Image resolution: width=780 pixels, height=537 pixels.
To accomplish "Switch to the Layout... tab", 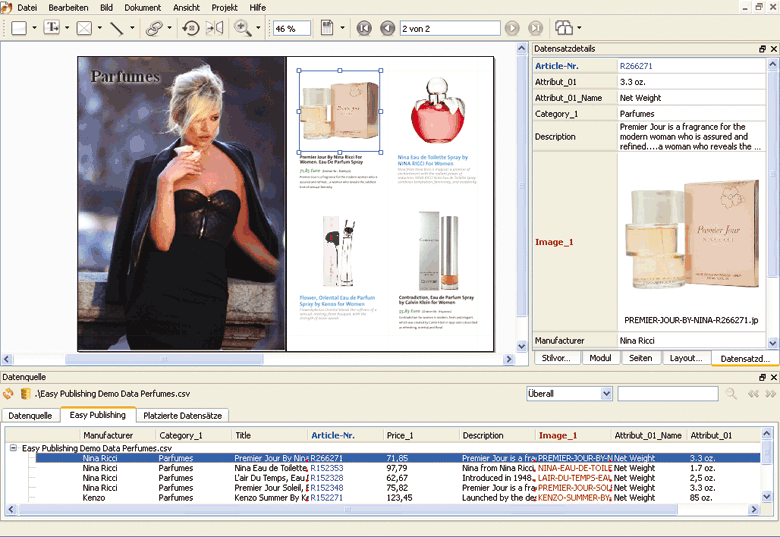I will [686, 358].
